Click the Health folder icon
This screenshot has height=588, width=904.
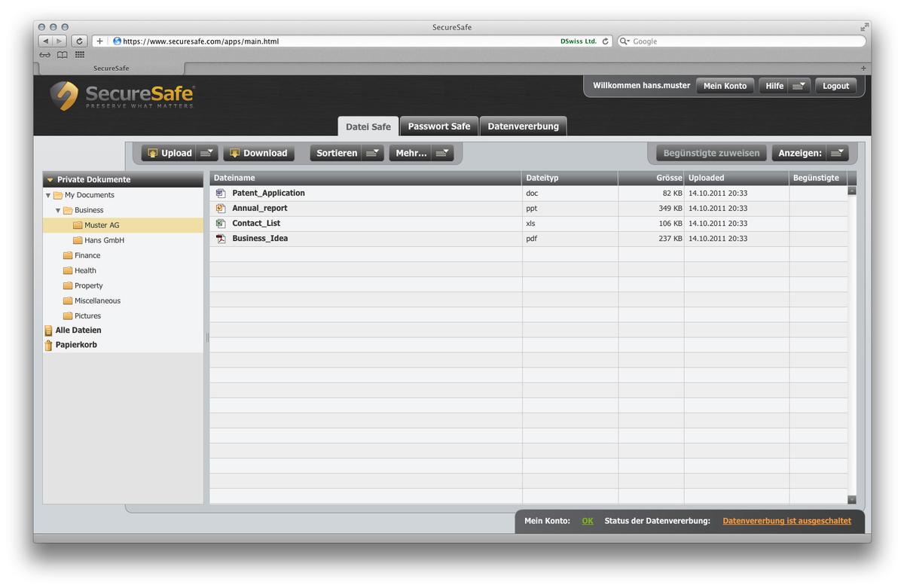(x=68, y=270)
